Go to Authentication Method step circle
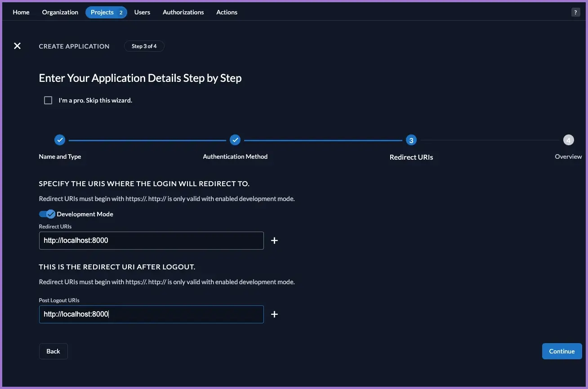The height and width of the screenshot is (389, 588). pos(235,140)
